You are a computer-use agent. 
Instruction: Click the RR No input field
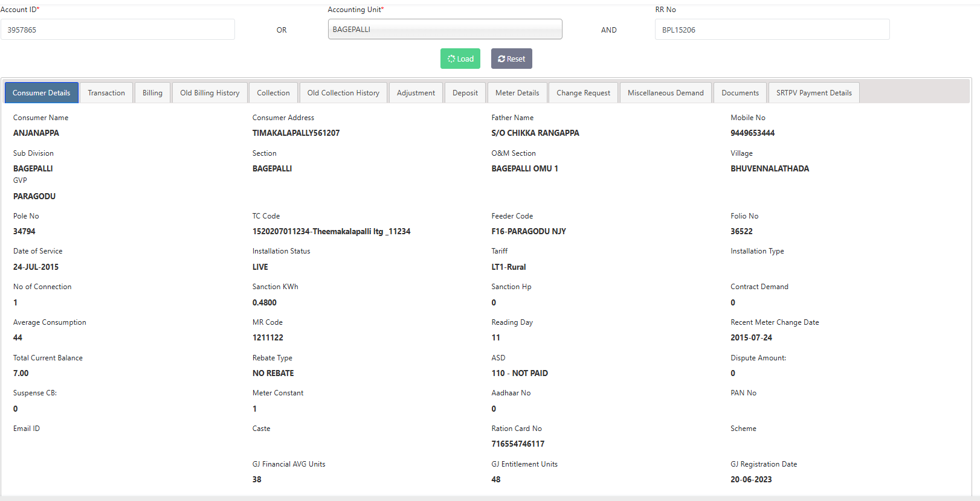772,30
